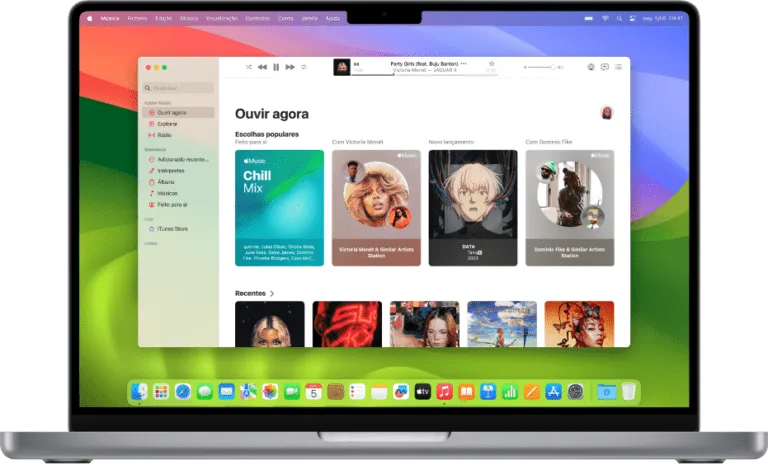Open the Janela menu

tap(309, 19)
